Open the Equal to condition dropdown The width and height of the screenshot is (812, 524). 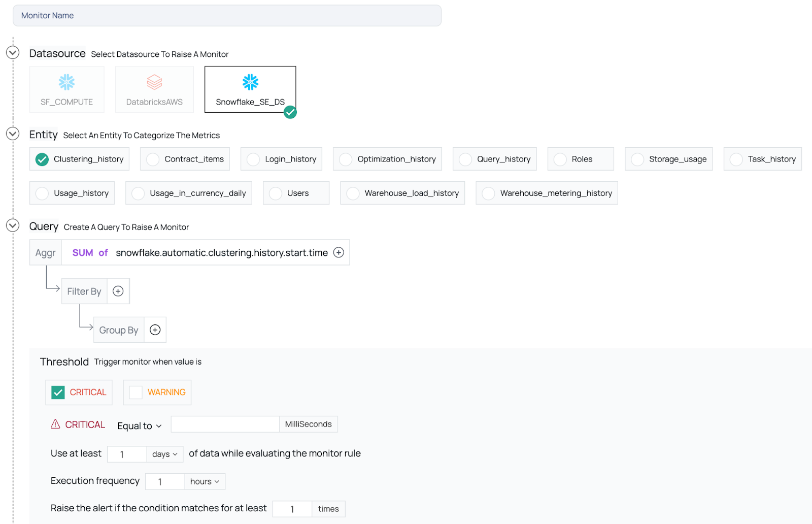coord(139,425)
